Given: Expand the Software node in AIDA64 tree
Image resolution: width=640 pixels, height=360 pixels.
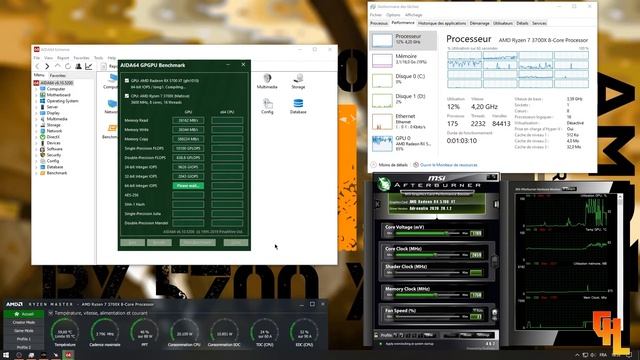Looking at the screenshot, I should (36, 149).
